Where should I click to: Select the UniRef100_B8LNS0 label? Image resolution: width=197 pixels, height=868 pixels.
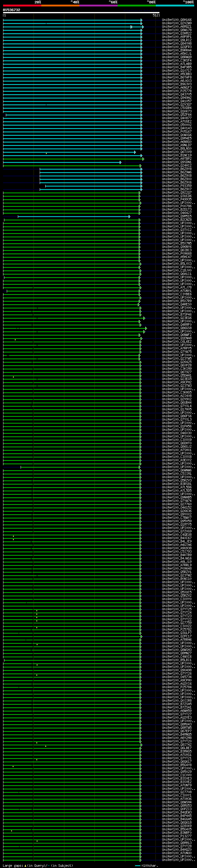pyautogui.click(x=177, y=149)
